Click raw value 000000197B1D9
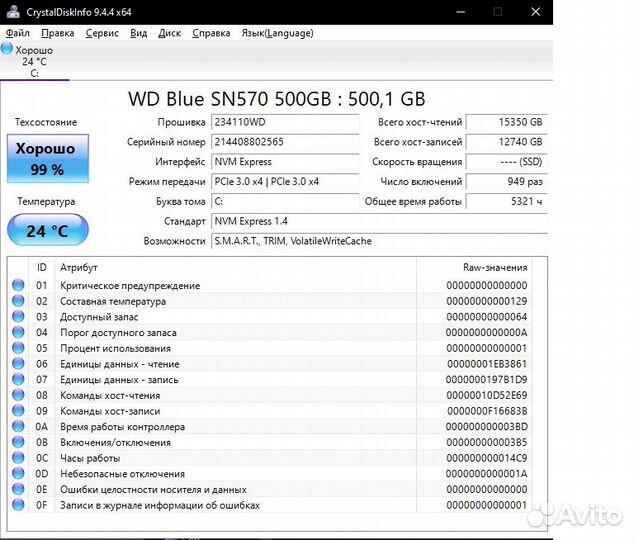 (486, 380)
